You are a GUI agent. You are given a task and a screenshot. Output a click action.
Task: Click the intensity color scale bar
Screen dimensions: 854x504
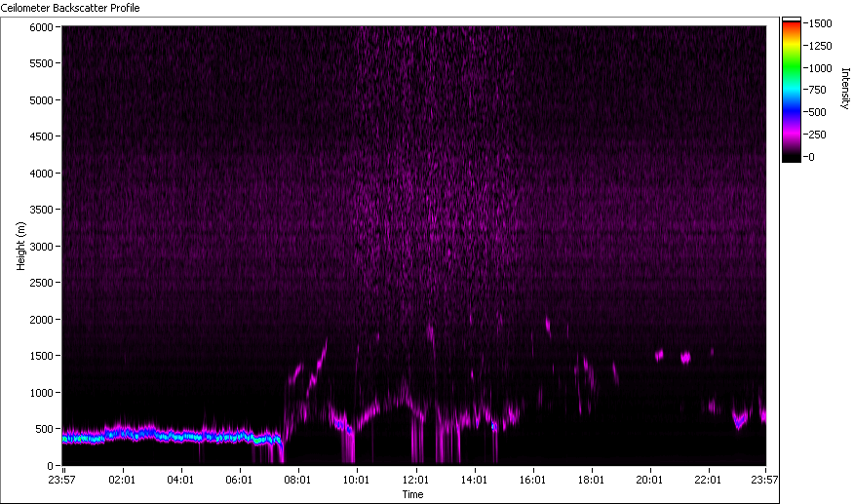coord(792,90)
